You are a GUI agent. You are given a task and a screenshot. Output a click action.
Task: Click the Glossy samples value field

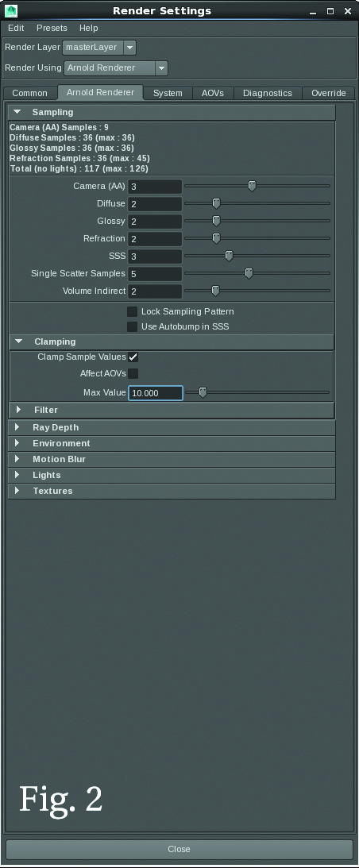(x=155, y=222)
